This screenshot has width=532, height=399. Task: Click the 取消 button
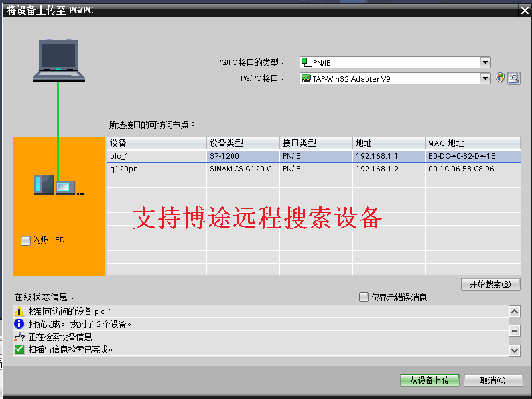[x=493, y=380]
